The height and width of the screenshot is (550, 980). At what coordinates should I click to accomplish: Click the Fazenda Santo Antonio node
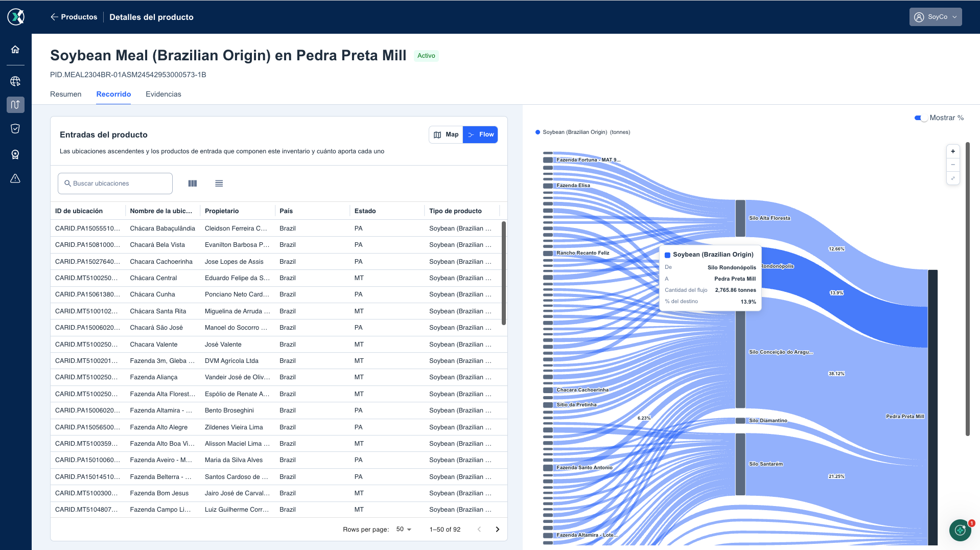[548, 468]
